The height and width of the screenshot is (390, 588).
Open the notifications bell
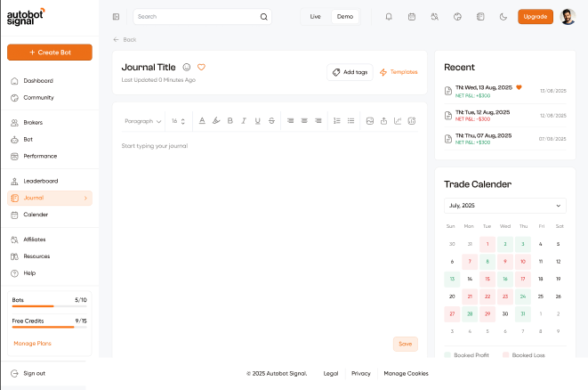(389, 17)
